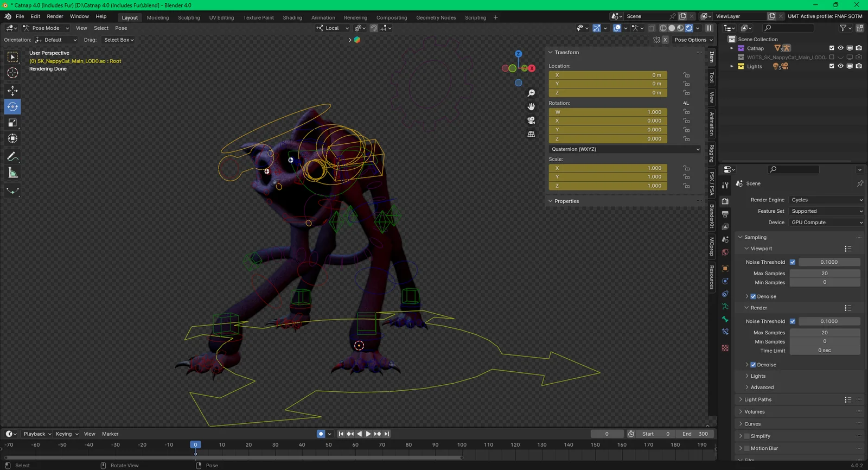Screen dimensions: 868x470
Task: Open the Keying popover in timeline
Action: tap(67, 434)
